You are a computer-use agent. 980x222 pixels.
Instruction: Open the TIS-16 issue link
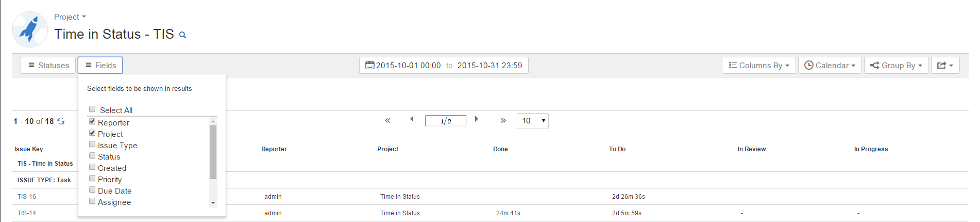click(27, 197)
